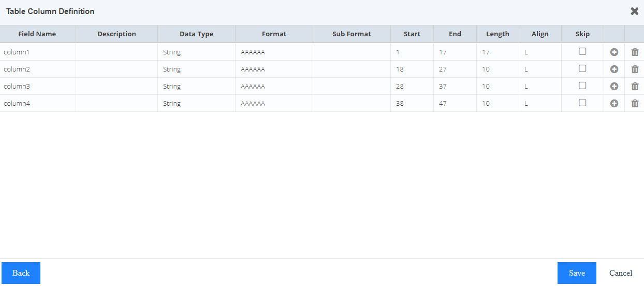Screen dimensions: 644x286
Task: Click the add row icon for column3
Action: 614,86
